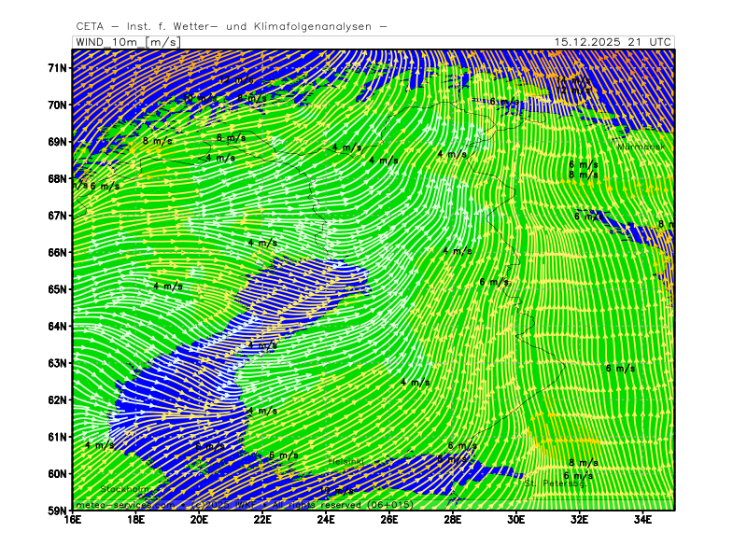This screenshot has height=560, width=747.
Task: Click the 59N latitude axis label
Action: 58,511
